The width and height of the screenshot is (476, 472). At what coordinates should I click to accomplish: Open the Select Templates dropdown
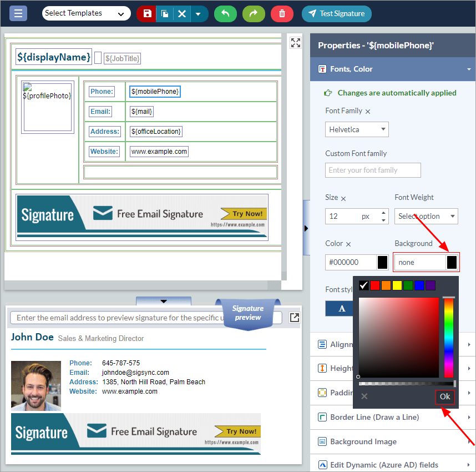[x=86, y=13]
